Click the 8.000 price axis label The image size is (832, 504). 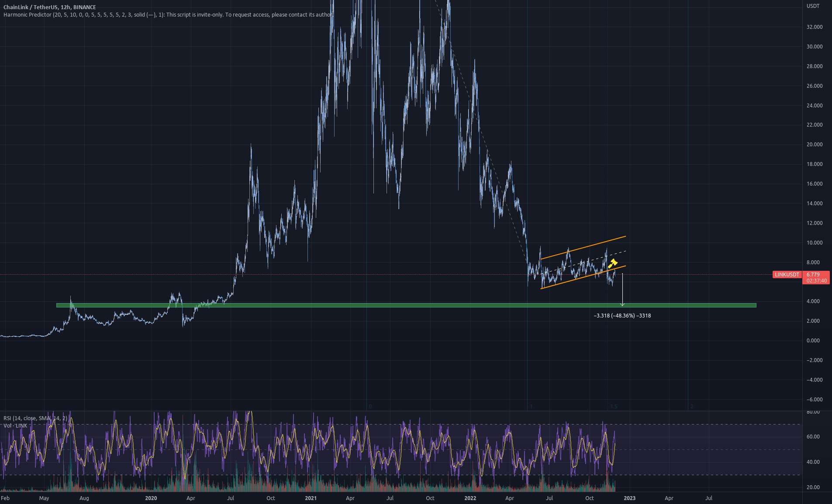tap(813, 262)
